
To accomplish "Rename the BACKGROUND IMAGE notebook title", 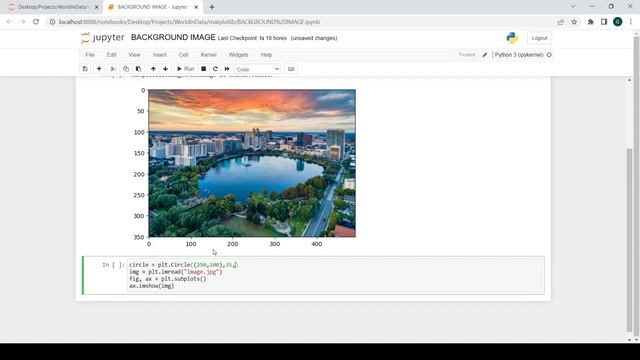I will pos(173,38).
